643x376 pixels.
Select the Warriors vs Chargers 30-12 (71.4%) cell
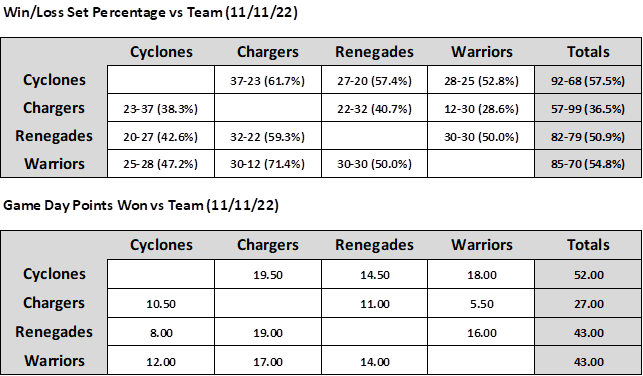click(x=268, y=163)
